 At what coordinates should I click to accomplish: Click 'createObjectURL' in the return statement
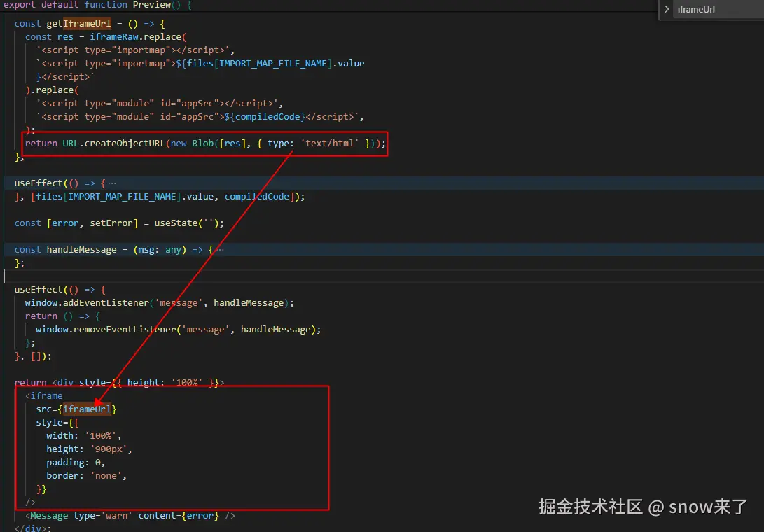pos(125,143)
